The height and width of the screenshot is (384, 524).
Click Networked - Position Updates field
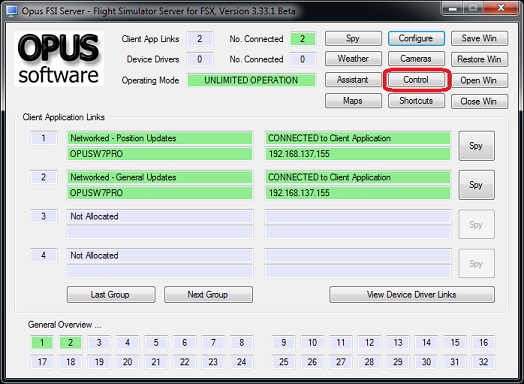(x=160, y=138)
